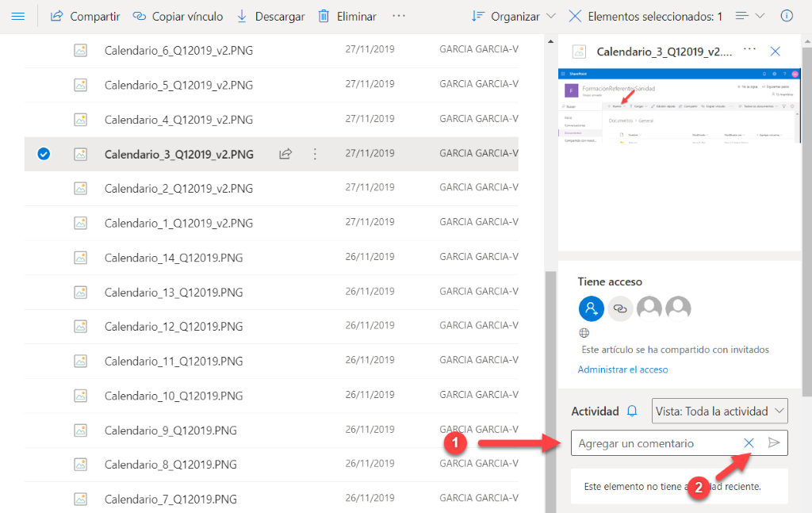The width and height of the screenshot is (812, 513).
Task: Open the Vista: Toda la actividad dropdown
Action: [x=719, y=411]
